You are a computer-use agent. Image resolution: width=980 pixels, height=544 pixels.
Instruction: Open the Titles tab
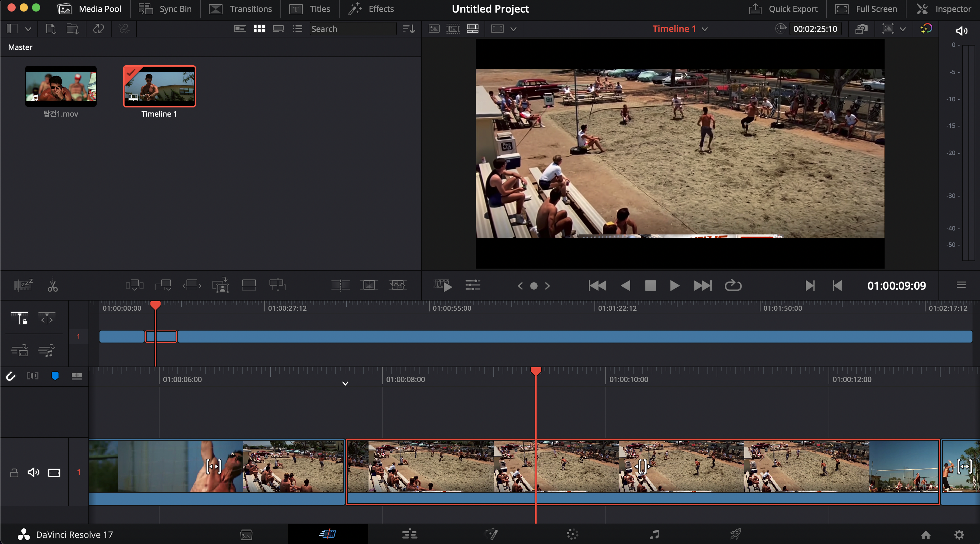(x=309, y=9)
